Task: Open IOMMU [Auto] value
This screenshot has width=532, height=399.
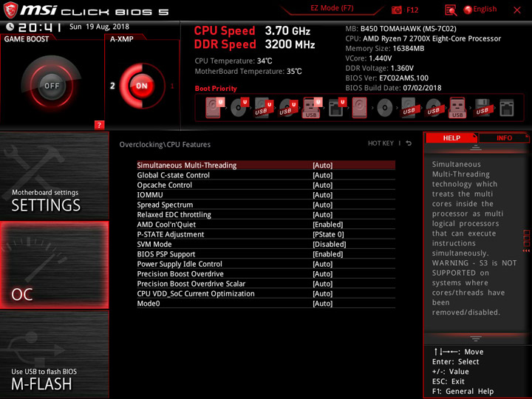Action: click(x=323, y=195)
